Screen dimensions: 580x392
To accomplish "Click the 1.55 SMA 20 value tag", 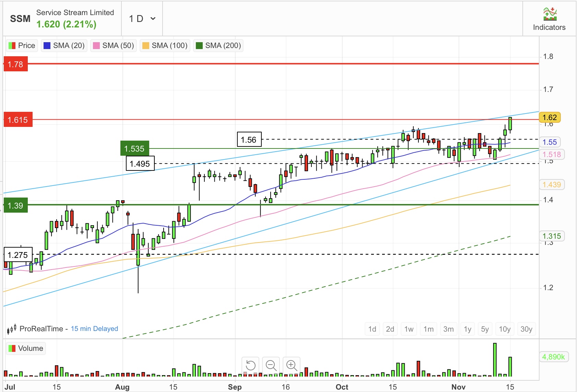I will pyautogui.click(x=550, y=142).
